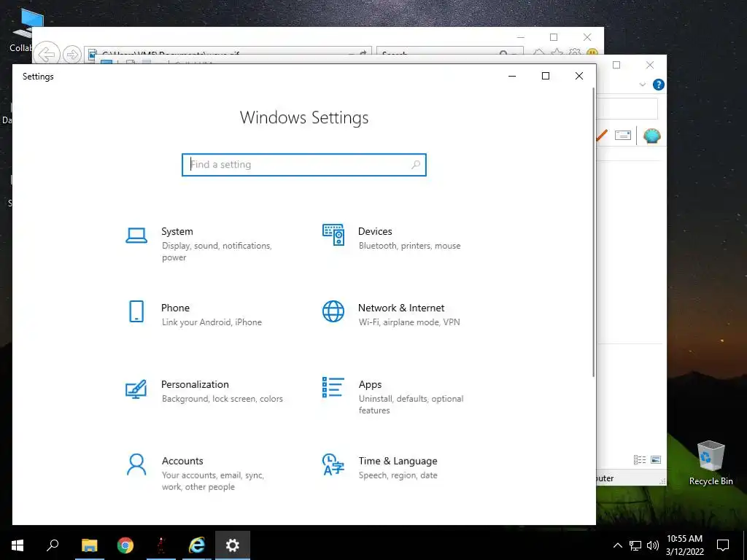Click the smiley feedback icon in Internet Explorer
Viewport: 747px width, 560px height.
[x=592, y=53]
